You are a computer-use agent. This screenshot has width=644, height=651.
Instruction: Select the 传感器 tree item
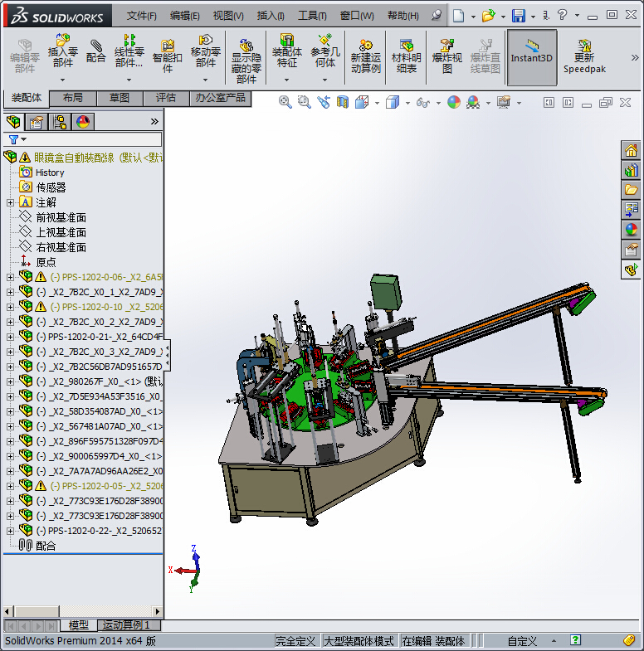(x=51, y=187)
